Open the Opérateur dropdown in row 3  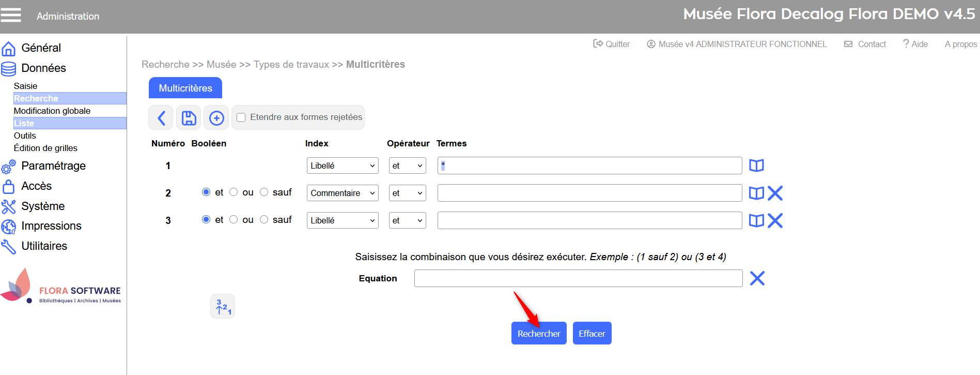pyautogui.click(x=407, y=220)
